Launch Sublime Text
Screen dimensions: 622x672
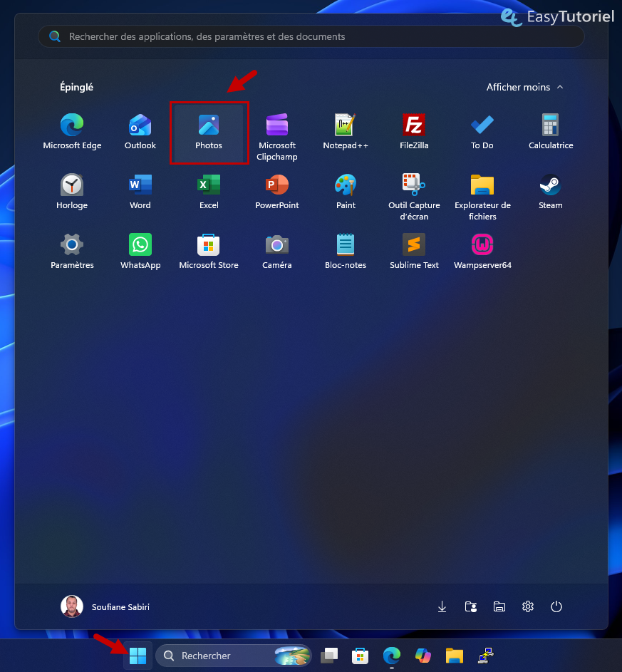point(414,252)
